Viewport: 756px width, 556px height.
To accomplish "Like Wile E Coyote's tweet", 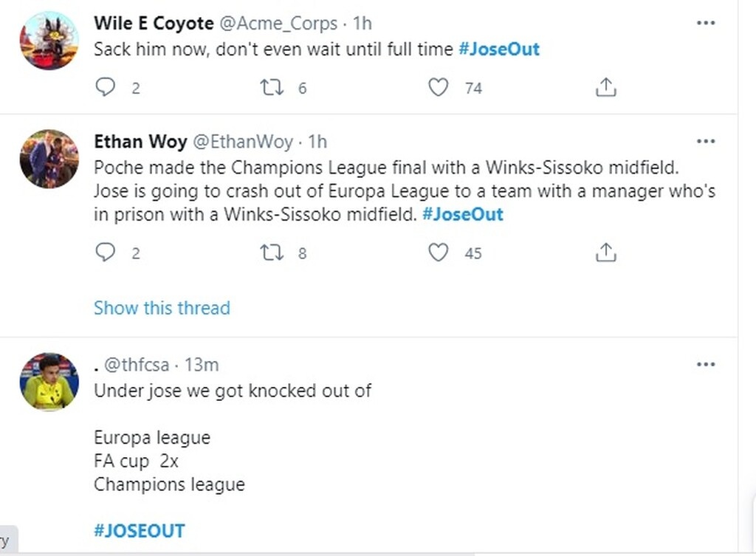I will pos(438,86).
